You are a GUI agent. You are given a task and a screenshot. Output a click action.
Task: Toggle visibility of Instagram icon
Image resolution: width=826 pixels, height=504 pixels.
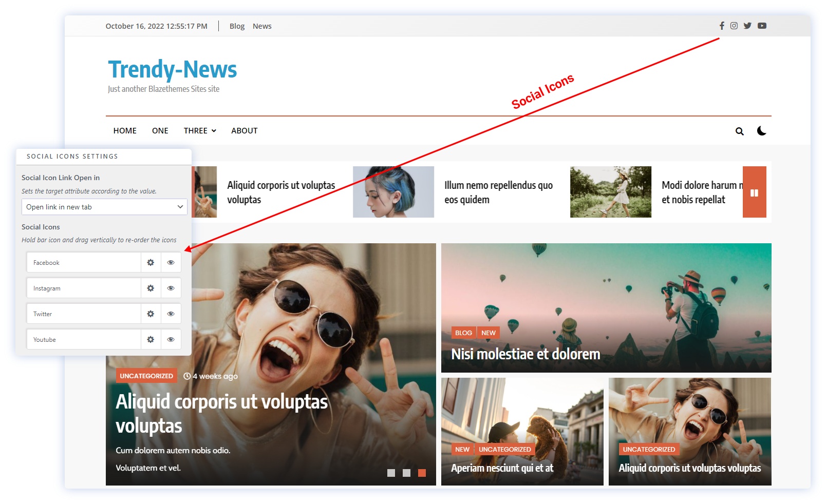click(x=171, y=288)
